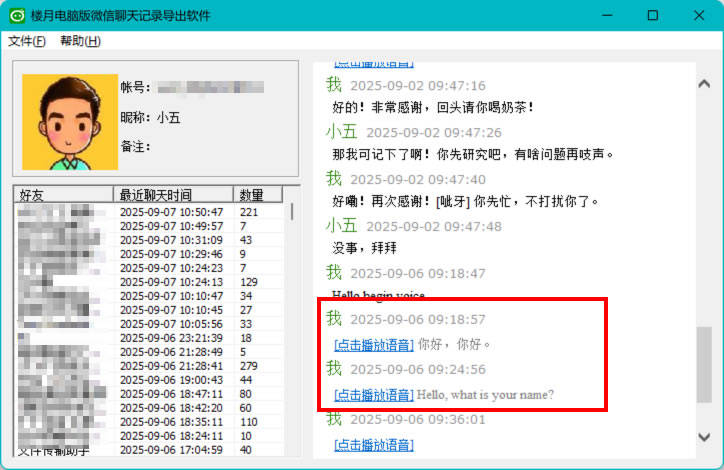
Task: Open the 帮助(H) menu
Action: tap(80, 41)
